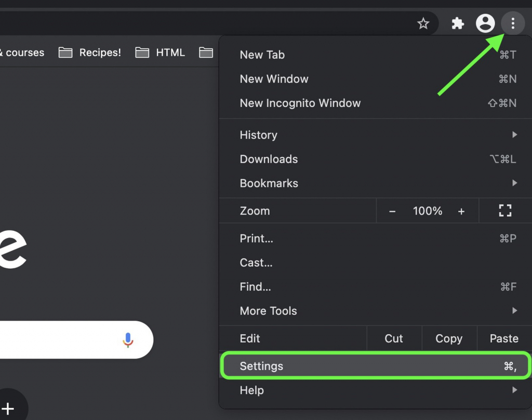This screenshot has width=532, height=420.
Task: Decrease zoom with the minus button
Action: (x=392, y=211)
